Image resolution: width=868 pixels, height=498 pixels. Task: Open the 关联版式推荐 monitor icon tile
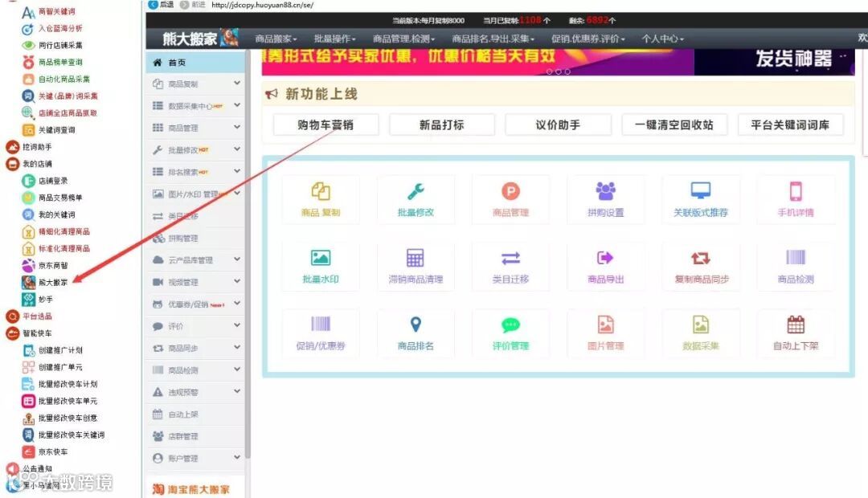pyautogui.click(x=700, y=199)
